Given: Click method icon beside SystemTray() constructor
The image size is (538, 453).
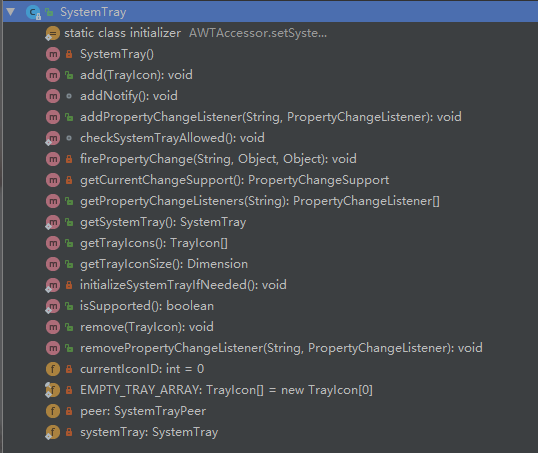Looking at the screenshot, I should (53, 54).
